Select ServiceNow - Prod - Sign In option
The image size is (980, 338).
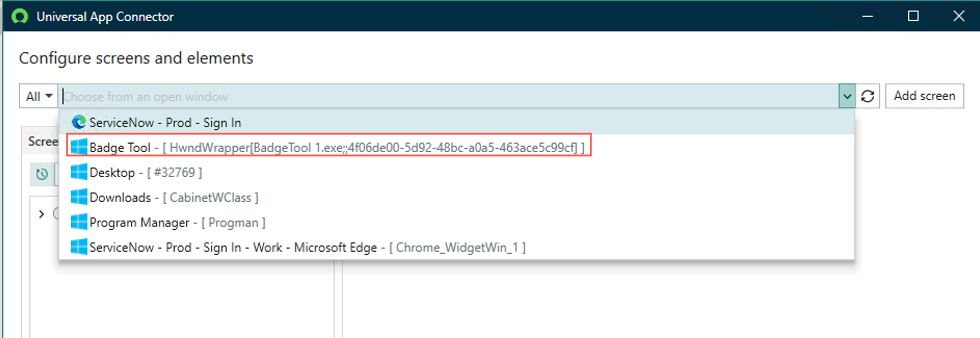coord(457,122)
